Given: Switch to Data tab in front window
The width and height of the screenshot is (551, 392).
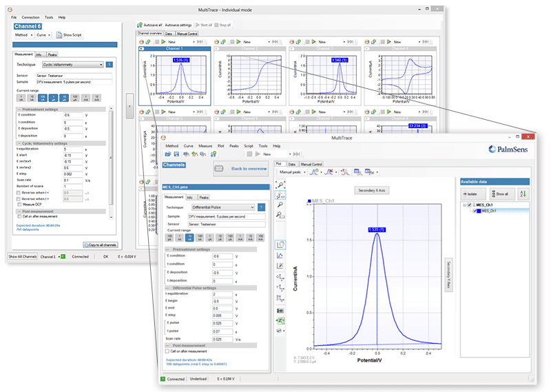Looking at the screenshot, I should pos(291,164).
